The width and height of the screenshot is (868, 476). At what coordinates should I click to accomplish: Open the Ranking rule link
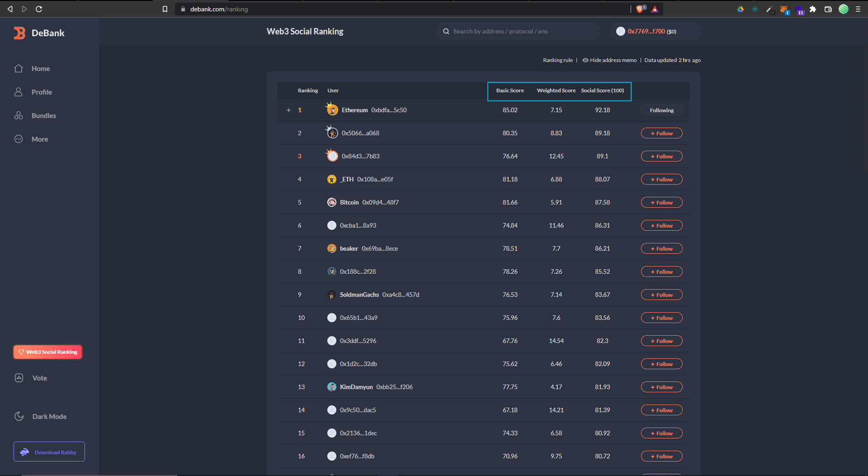[x=557, y=60]
